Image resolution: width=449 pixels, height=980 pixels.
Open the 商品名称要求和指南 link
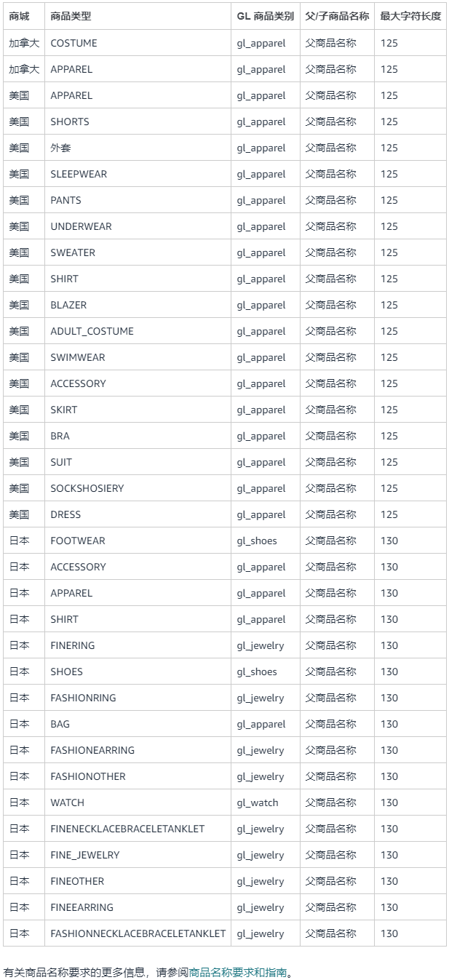click(238, 972)
